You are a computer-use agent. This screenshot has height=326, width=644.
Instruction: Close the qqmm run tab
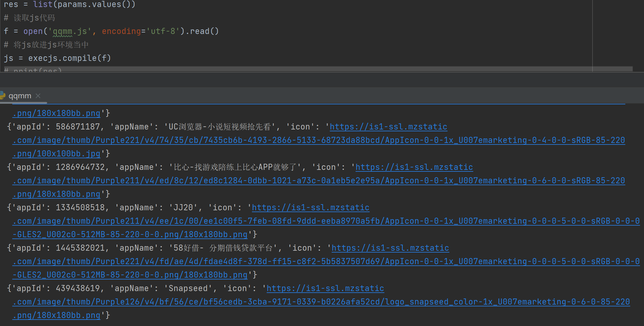pos(38,96)
